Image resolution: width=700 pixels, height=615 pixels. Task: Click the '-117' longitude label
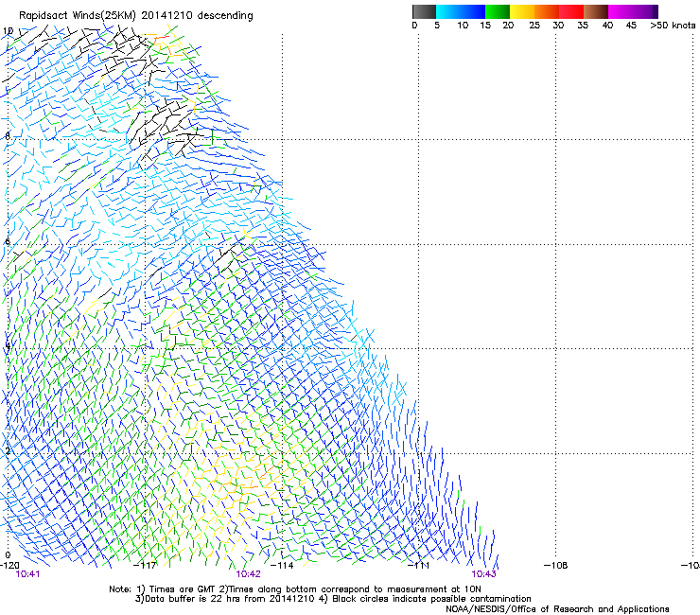tap(145, 566)
